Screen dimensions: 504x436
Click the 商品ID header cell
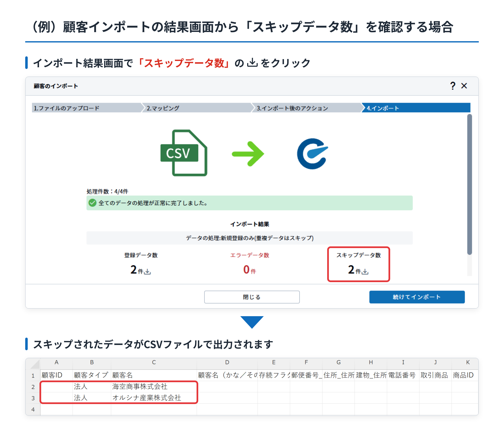[465, 375]
